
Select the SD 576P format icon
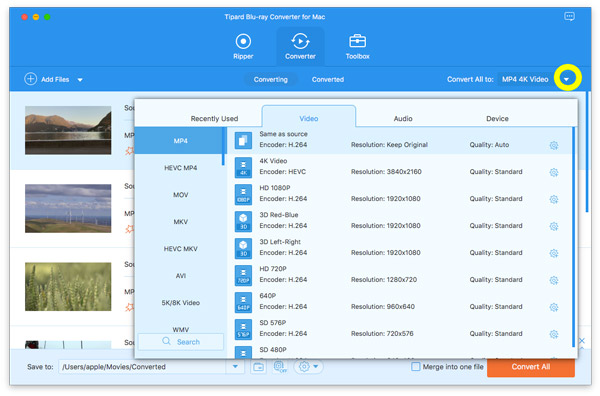point(243,329)
